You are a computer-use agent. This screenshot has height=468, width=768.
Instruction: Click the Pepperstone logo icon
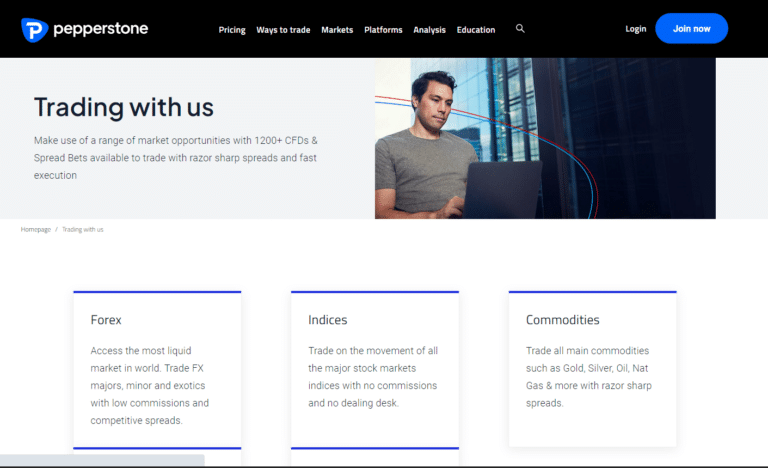[34, 30]
